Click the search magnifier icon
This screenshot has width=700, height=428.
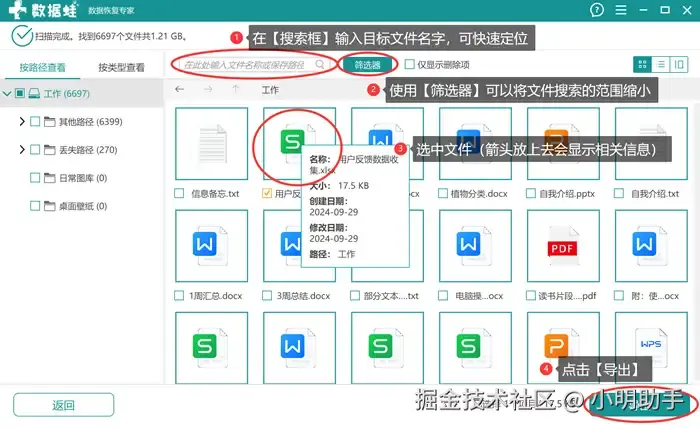(x=320, y=65)
